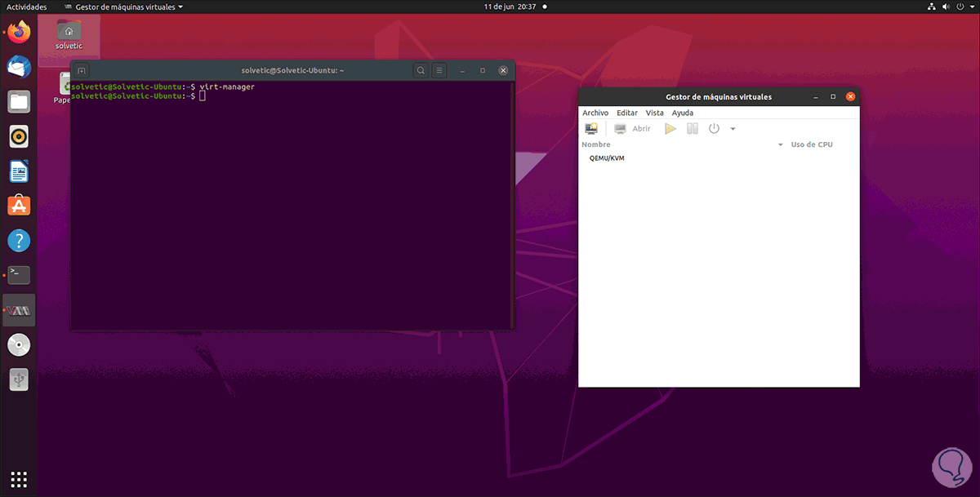This screenshot has height=497, width=980.
Task: Click the Actividades button
Action: click(26, 7)
